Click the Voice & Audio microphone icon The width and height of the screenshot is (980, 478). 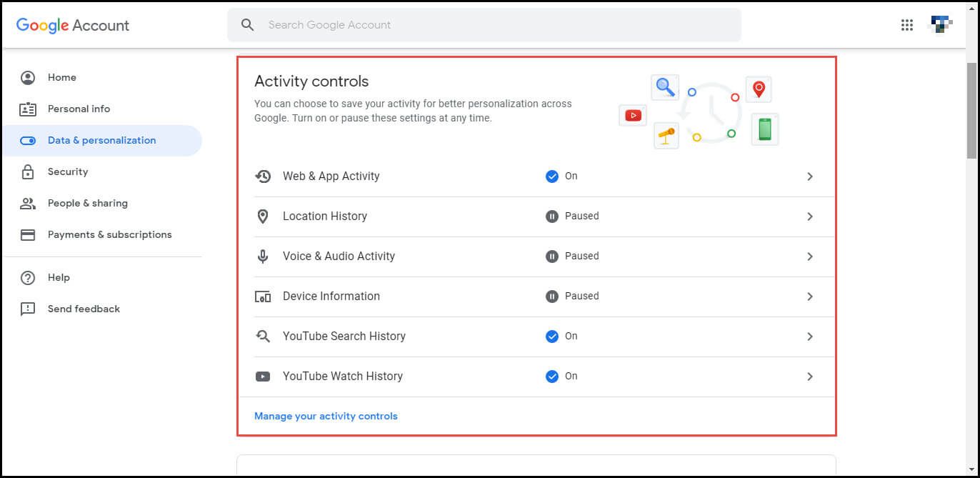point(263,256)
